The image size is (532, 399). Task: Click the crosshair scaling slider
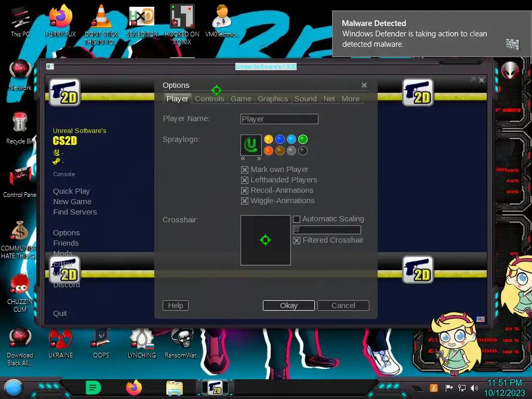coord(327,230)
